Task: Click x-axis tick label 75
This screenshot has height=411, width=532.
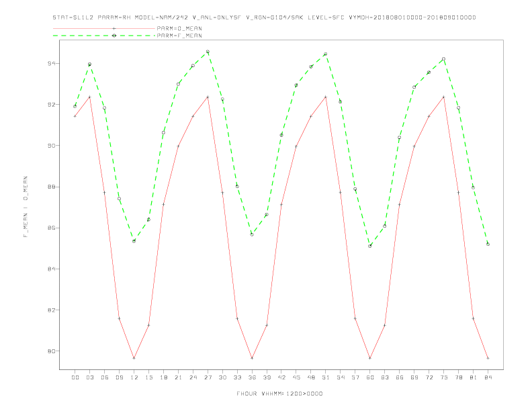Action: 444,377
